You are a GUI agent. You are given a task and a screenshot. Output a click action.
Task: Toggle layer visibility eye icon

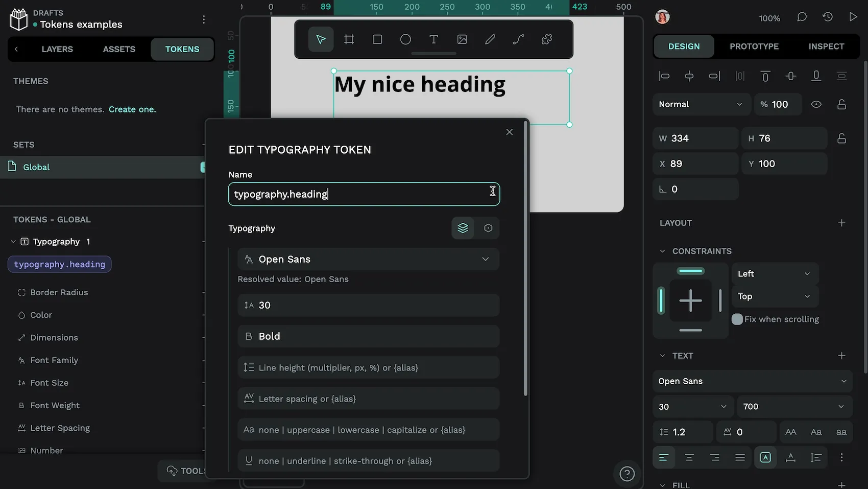click(816, 104)
